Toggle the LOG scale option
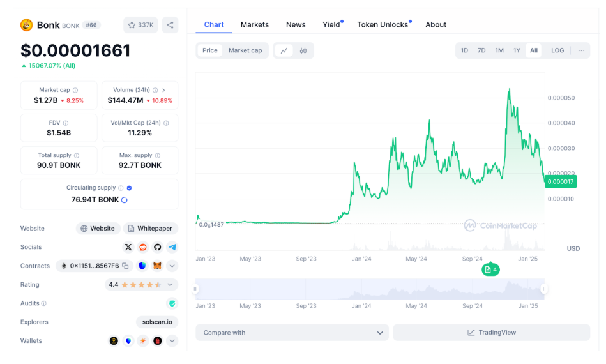The width and height of the screenshot is (606, 364). pos(557,50)
